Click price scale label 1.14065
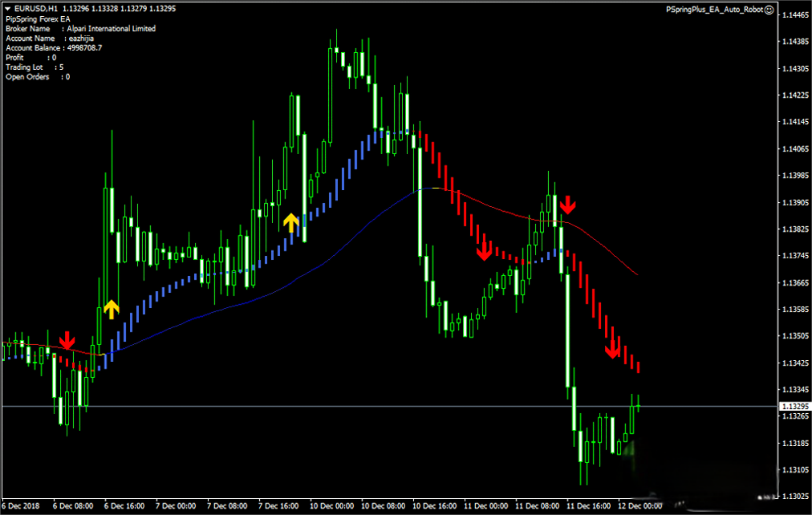The height and width of the screenshot is (515, 812). click(x=795, y=148)
